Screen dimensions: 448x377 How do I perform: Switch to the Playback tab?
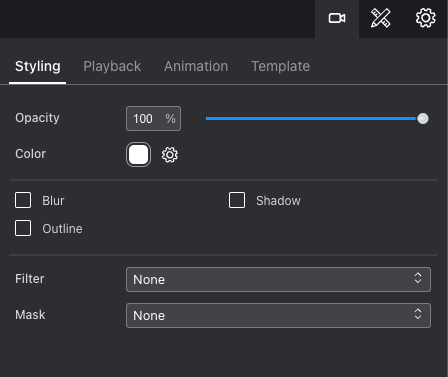coord(112,66)
